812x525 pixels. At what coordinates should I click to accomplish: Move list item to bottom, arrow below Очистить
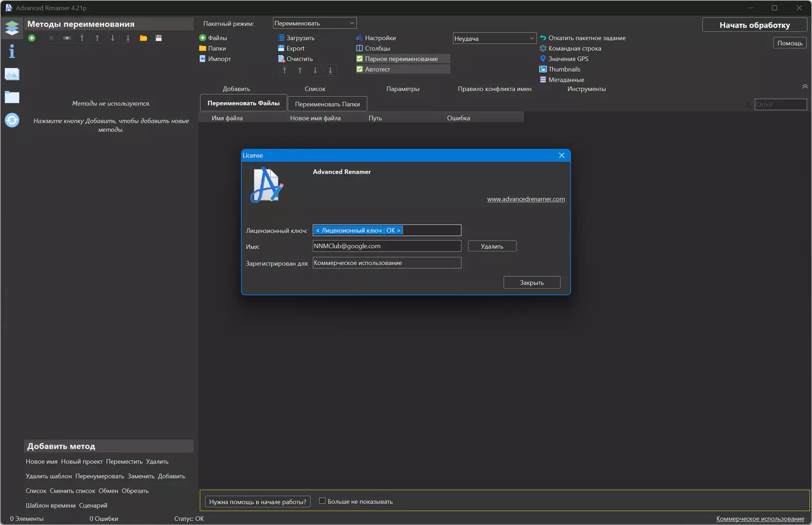(331, 71)
